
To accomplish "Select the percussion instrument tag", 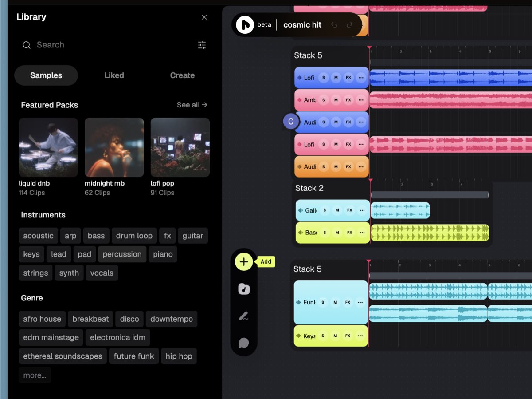I will pyautogui.click(x=122, y=254).
